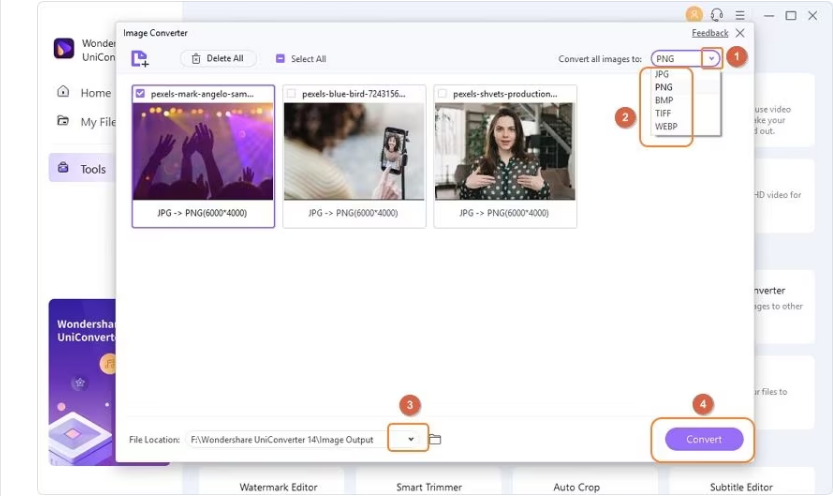Open Smart Trimmer in main window
833x496 pixels.
pyautogui.click(x=429, y=487)
